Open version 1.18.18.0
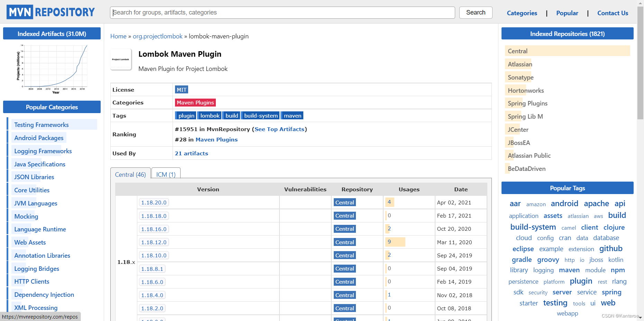This screenshot has height=321, width=644. [154, 216]
